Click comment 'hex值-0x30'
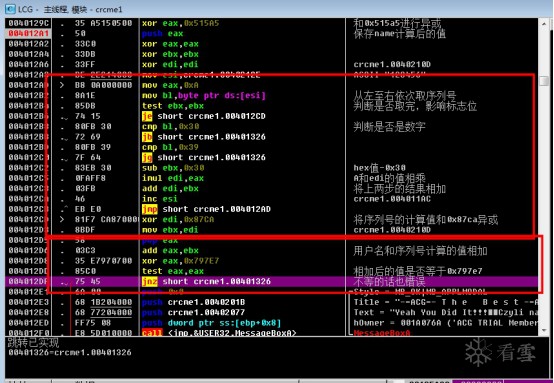Screen dimensions: 554x383 coord(379,167)
